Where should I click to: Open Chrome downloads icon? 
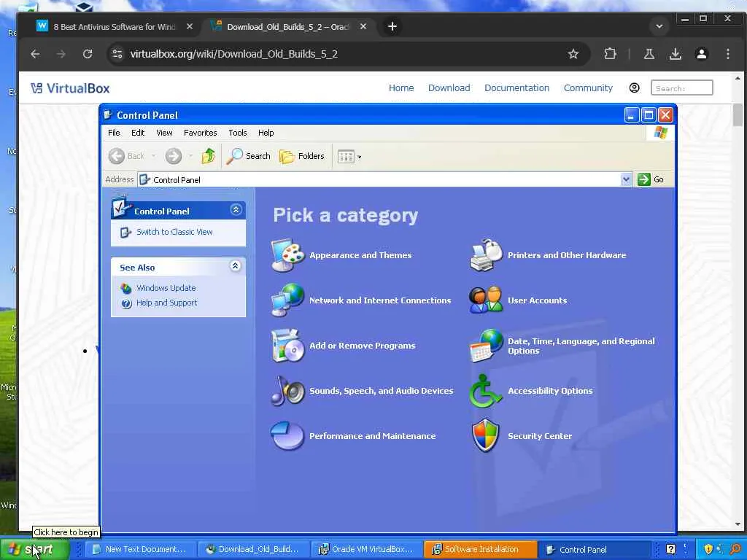(x=675, y=54)
